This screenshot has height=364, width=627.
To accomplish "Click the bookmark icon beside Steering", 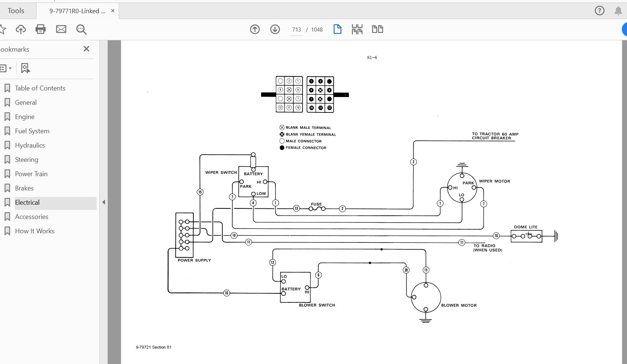I will tap(7, 160).
